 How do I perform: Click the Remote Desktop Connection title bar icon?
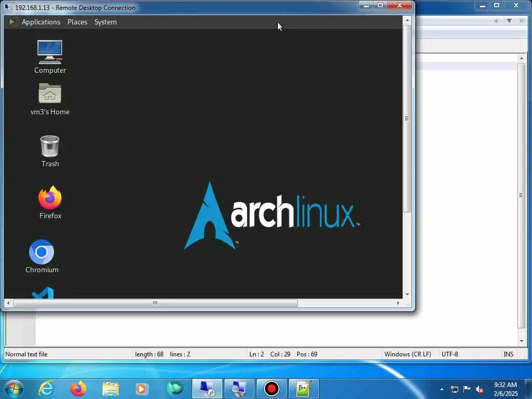point(8,7)
